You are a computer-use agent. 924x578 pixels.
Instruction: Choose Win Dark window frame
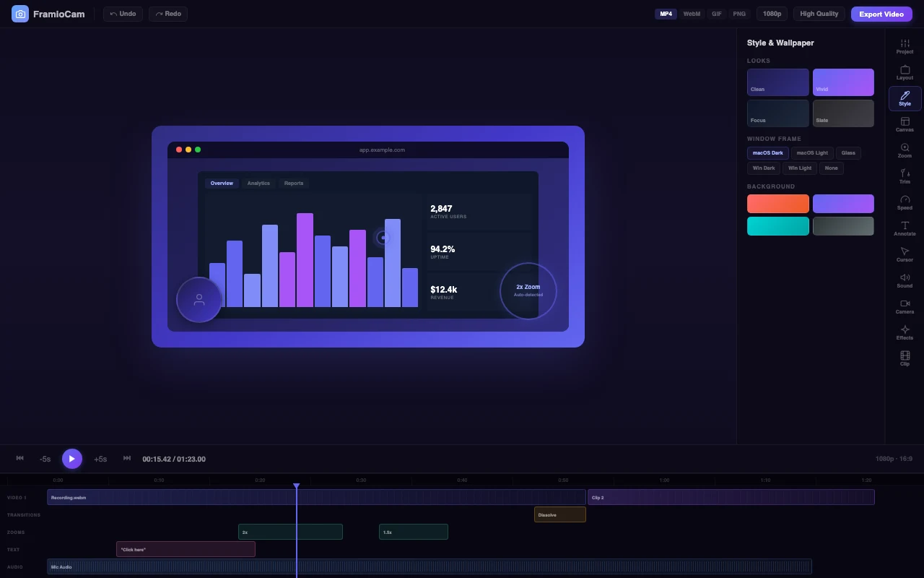point(764,168)
